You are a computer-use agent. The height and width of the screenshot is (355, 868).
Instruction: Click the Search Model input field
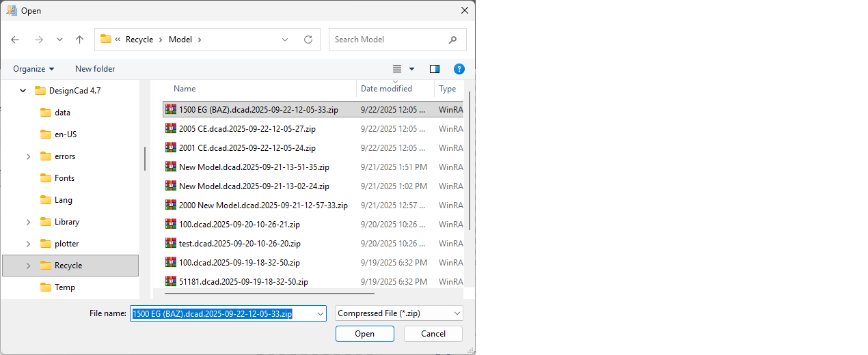tap(386, 40)
